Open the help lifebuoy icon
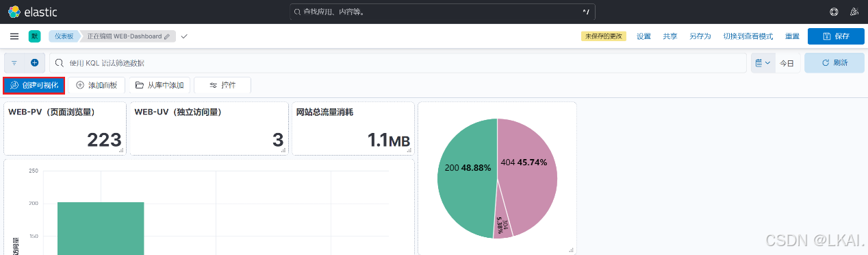Viewport: 868px width, 255px height. (x=834, y=12)
